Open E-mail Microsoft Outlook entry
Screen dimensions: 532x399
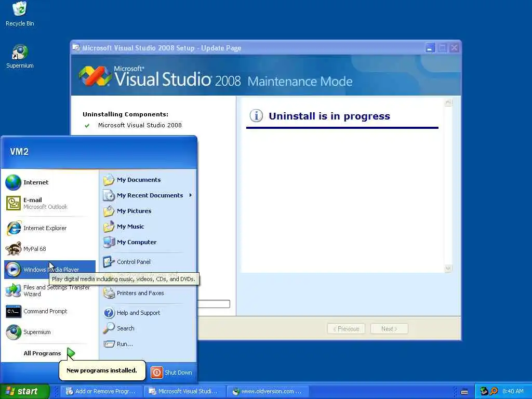click(x=49, y=203)
